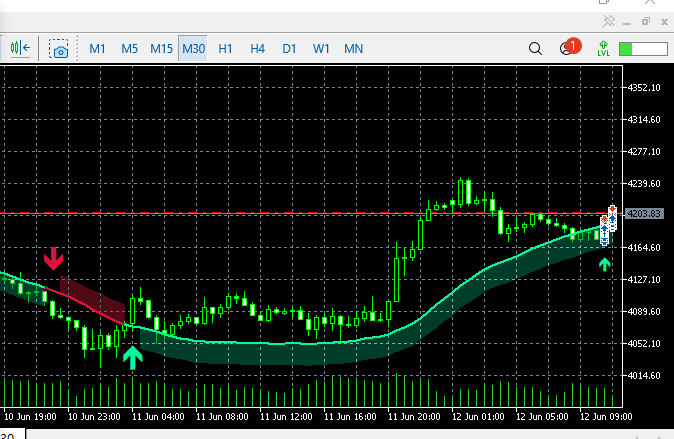Click the 4014.60 price scale label

coord(644,376)
